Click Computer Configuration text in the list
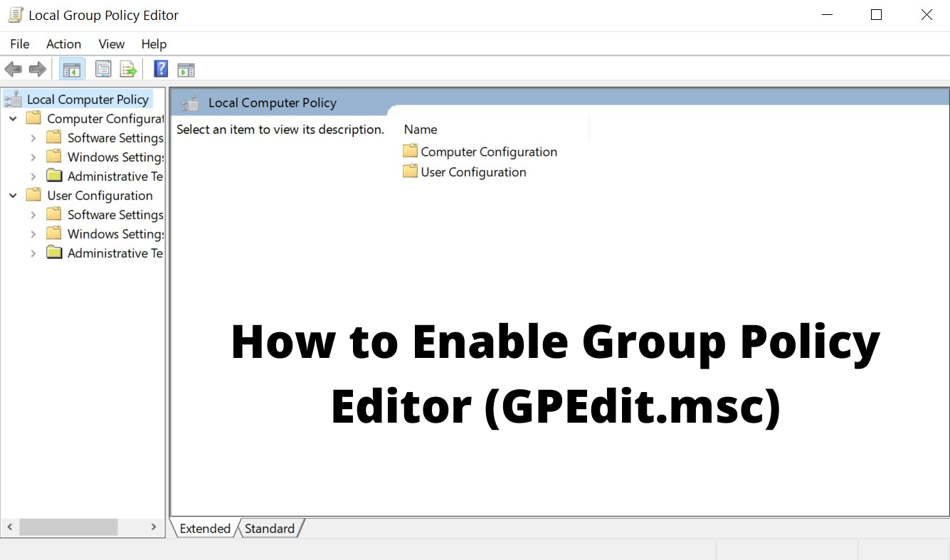This screenshot has height=560, width=950. pos(489,152)
